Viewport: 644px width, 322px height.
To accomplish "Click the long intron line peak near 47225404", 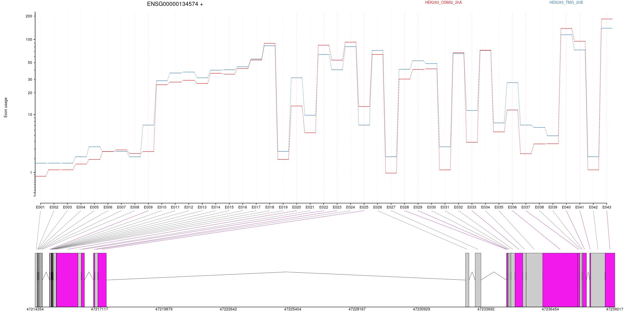I will (x=286, y=272).
